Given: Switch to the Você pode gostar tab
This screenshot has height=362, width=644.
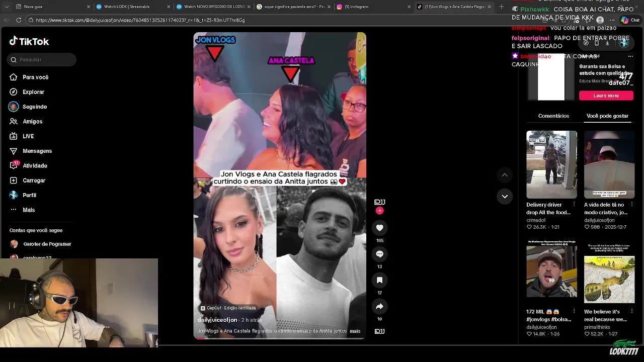Looking at the screenshot, I should 607,116.
